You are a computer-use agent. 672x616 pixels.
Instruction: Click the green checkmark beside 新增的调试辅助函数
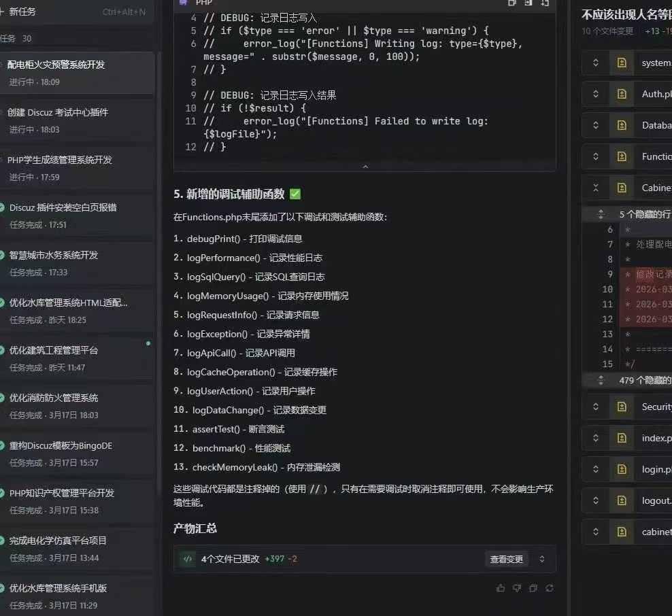pos(295,194)
